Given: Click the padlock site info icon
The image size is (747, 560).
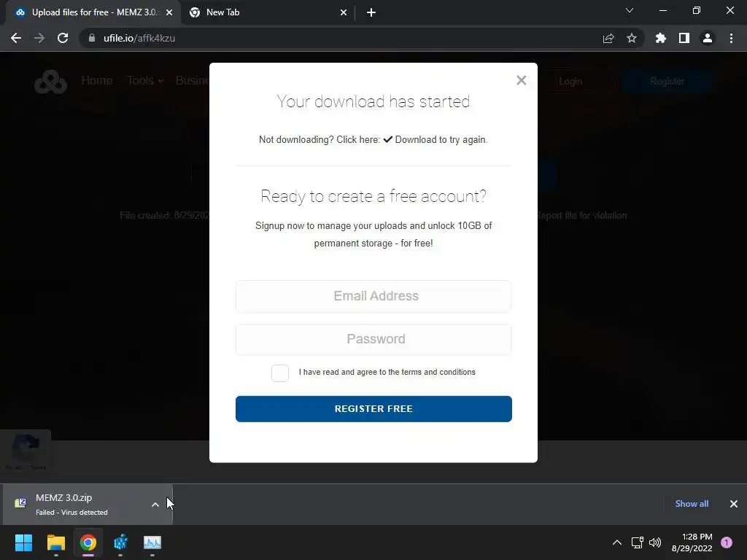Looking at the screenshot, I should pos(92,38).
